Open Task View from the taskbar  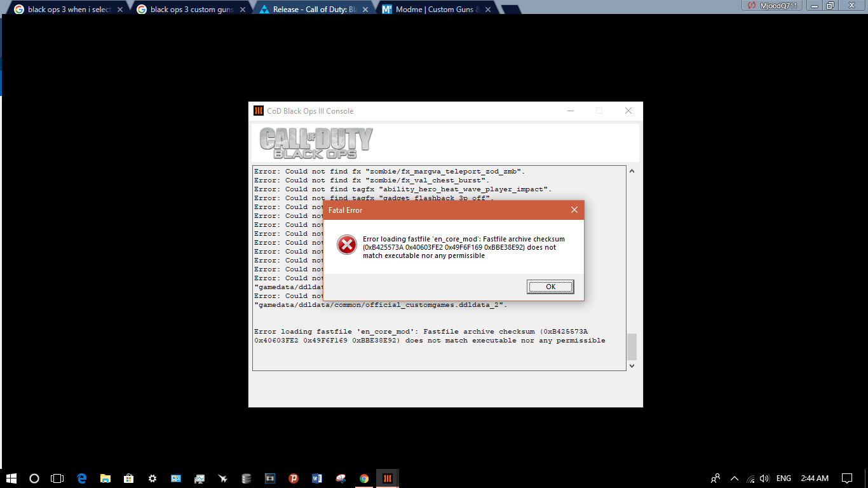click(x=57, y=478)
